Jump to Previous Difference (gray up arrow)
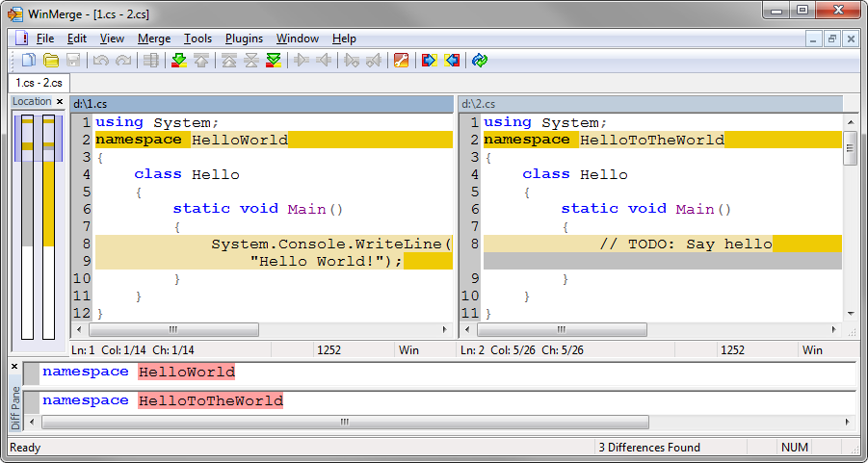This screenshot has width=868, height=463. coord(201,60)
